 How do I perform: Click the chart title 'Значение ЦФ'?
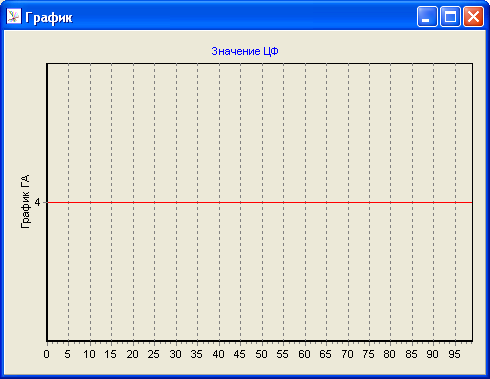tap(245, 51)
